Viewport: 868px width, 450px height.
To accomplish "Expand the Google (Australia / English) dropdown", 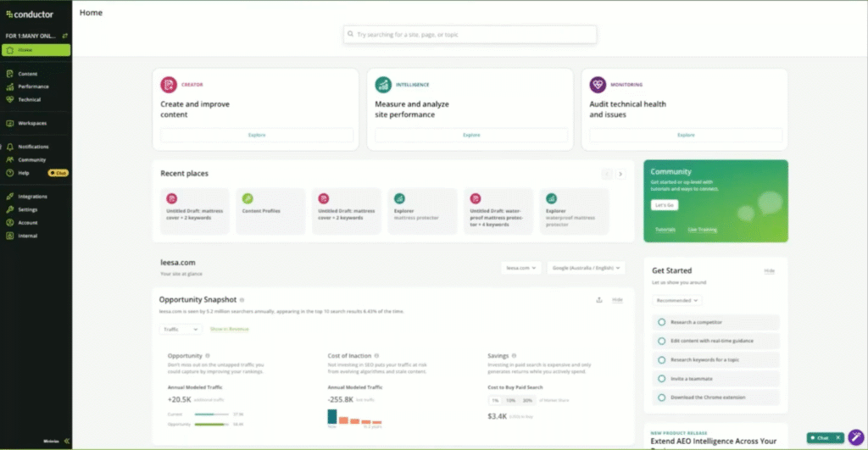I will [586, 268].
